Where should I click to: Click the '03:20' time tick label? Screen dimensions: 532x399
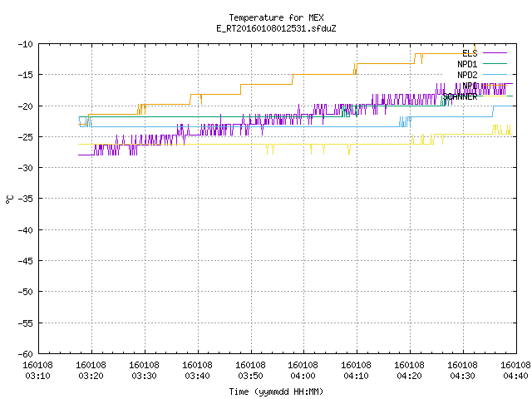[91, 376]
